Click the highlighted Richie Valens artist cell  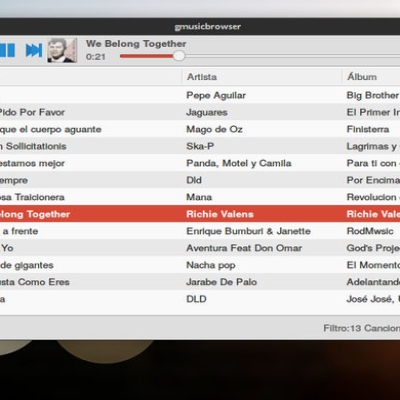pyautogui.click(x=220, y=214)
